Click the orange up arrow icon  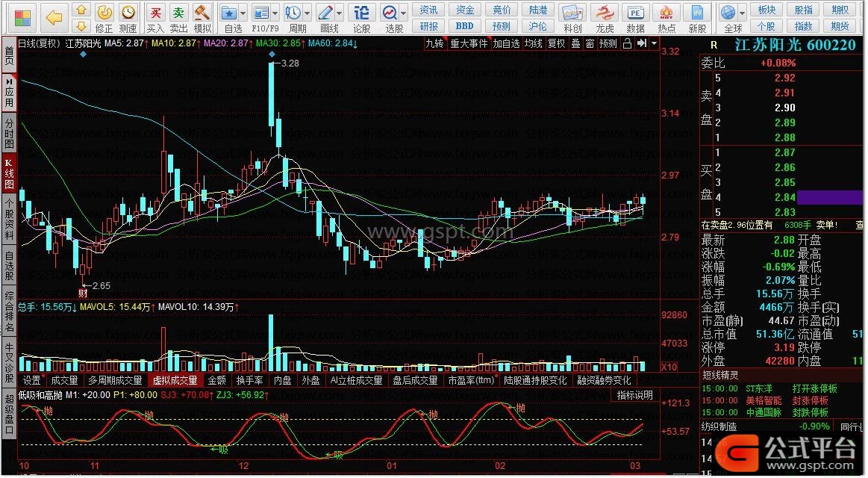[x=81, y=10]
